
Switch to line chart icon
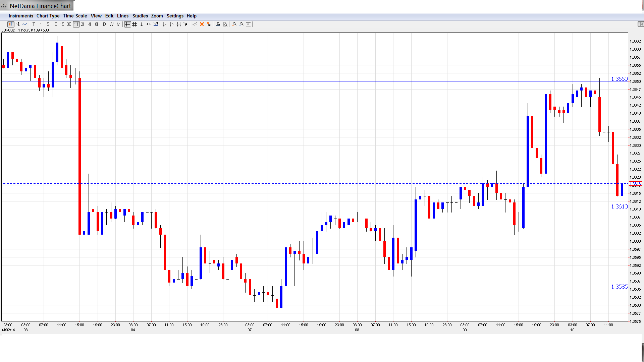click(x=25, y=24)
